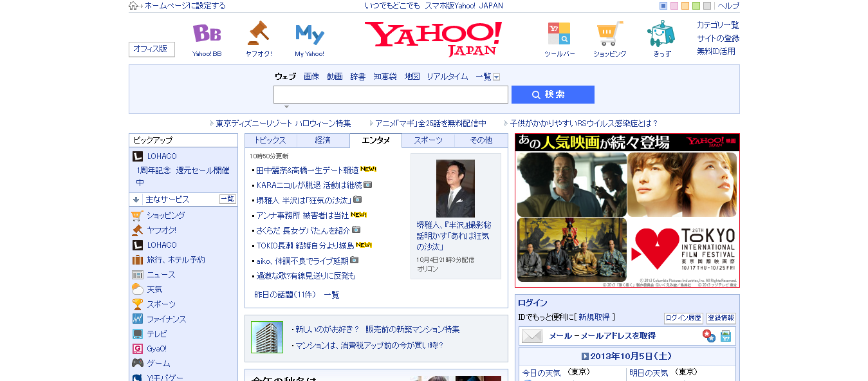Viewport: 868px width, 381px height.
Task: Click the 検索 search button
Action: click(553, 95)
